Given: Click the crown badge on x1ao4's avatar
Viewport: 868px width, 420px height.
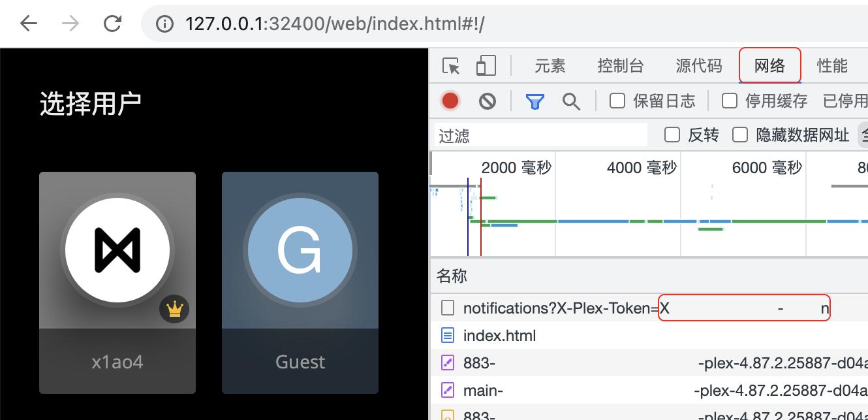Looking at the screenshot, I should pos(174,309).
